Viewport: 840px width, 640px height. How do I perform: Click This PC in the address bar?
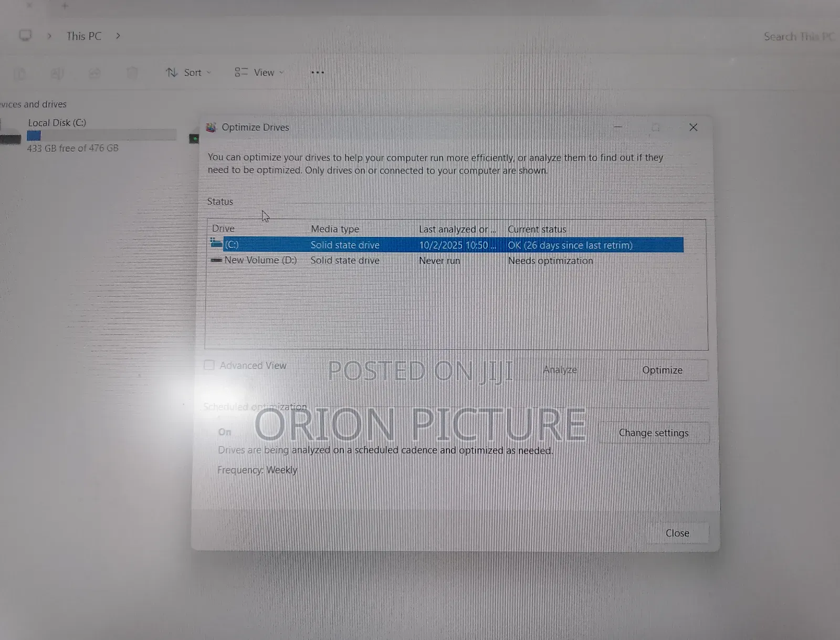click(83, 36)
